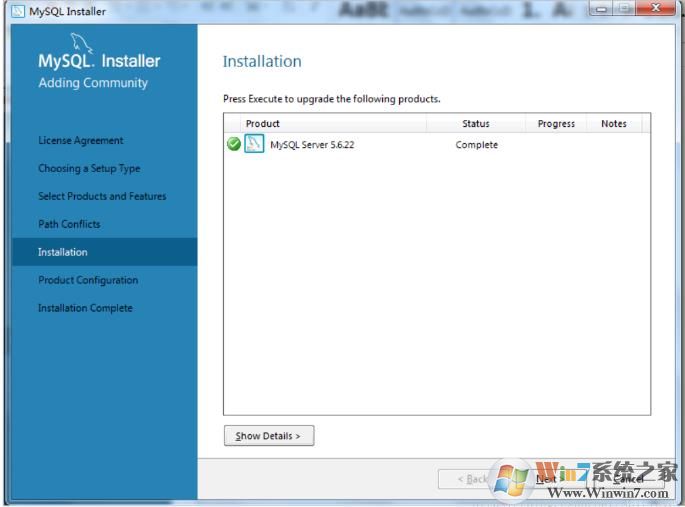The image size is (685, 507).
Task: Click the MySQL Server product icon
Action: click(x=254, y=145)
